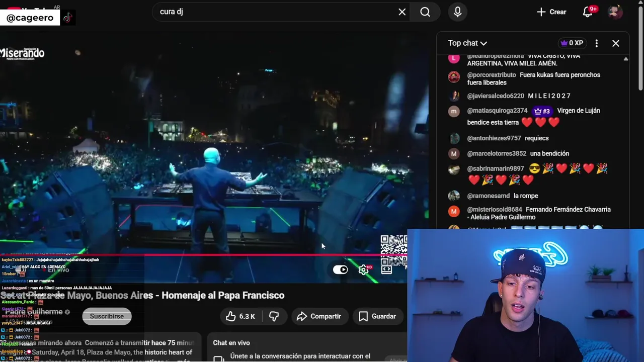The width and height of the screenshot is (644, 362).
Task: Click username @marcelotorres3852 in chat
Action: tap(497, 154)
